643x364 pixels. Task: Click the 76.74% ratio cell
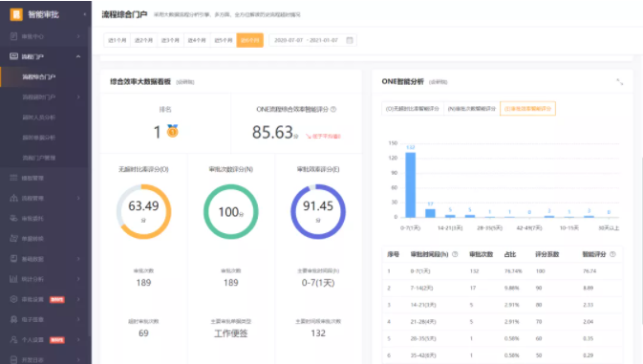(x=513, y=271)
